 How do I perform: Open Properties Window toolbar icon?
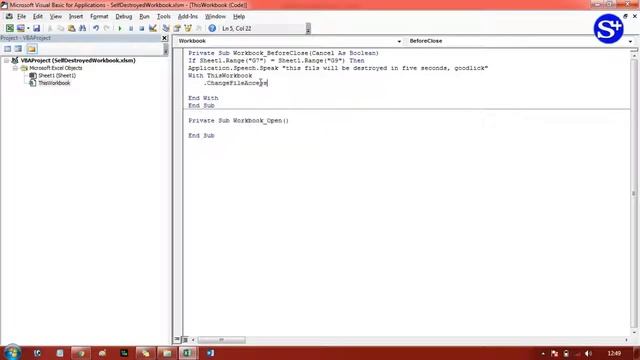coord(177,28)
